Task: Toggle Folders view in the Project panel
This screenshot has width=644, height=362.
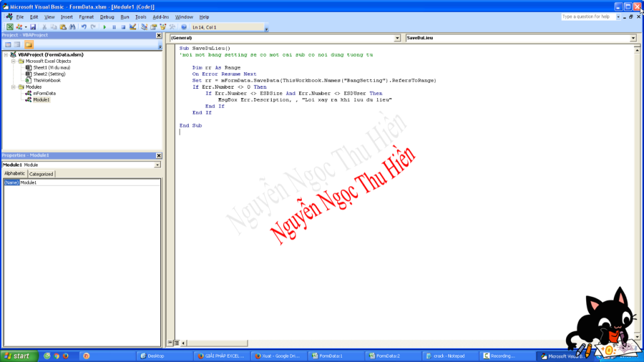Action: pos(29,45)
